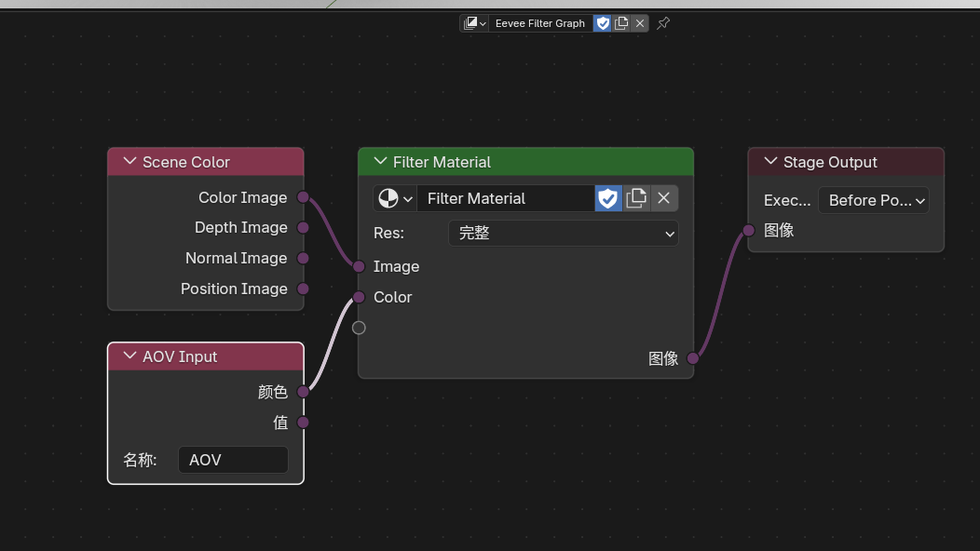Edit the Filter Material name field
This screenshot has width=980, height=551.
pos(506,198)
